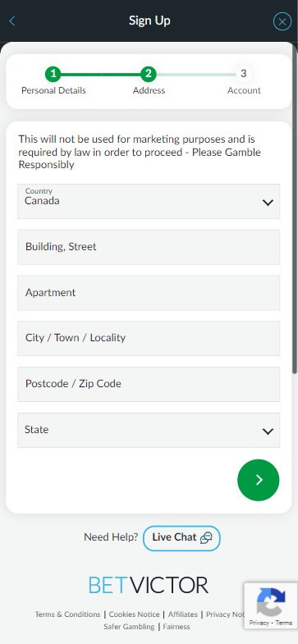The height and width of the screenshot is (644, 298).
Task: Proceed with the green next arrow button
Action: tap(258, 480)
